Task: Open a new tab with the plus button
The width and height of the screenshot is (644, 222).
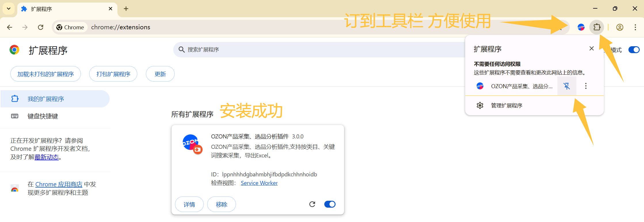Action: click(x=126, y=9)
